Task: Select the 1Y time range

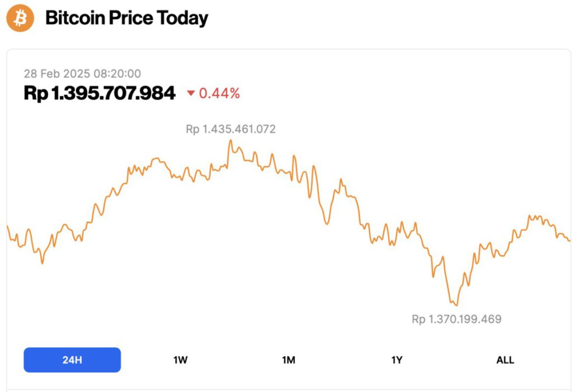Action: (x=397, y=360)
